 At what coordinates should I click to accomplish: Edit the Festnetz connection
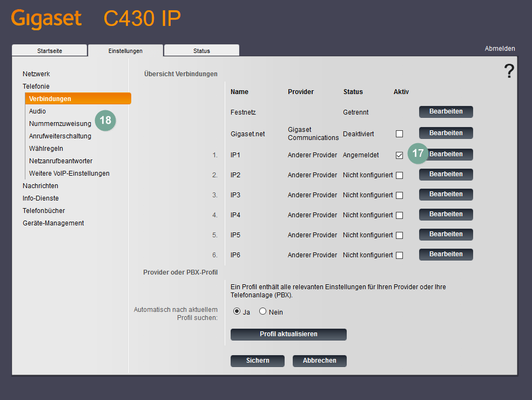[446, 112]
